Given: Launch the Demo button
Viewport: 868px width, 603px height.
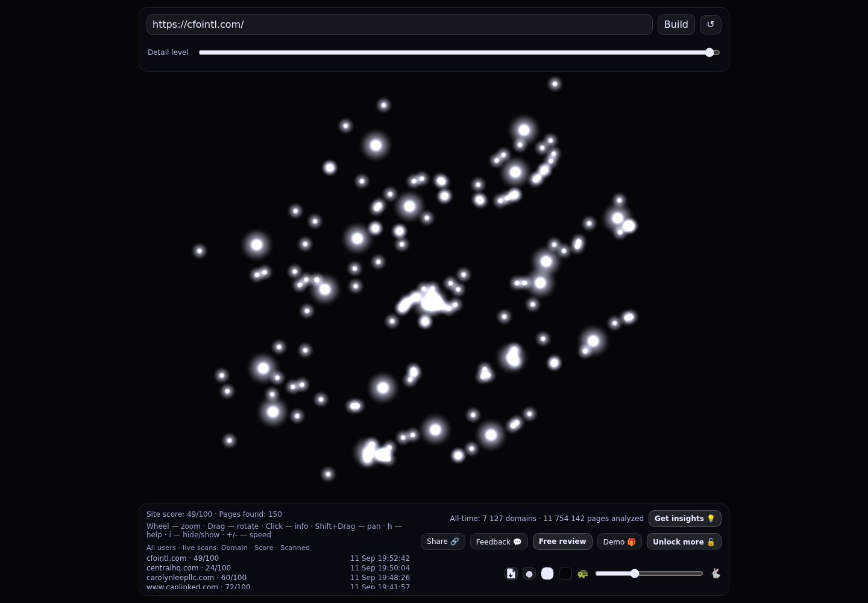Looking at the screenshot, I should [620, 541].
